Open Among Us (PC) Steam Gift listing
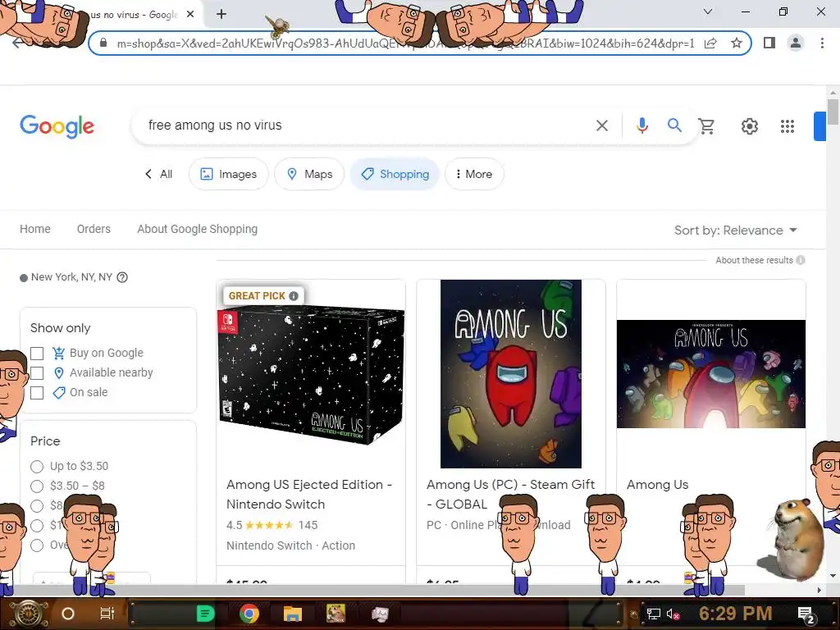Viewport: 840px width, 630px height. pyautogui.click(x=510, y=494)
